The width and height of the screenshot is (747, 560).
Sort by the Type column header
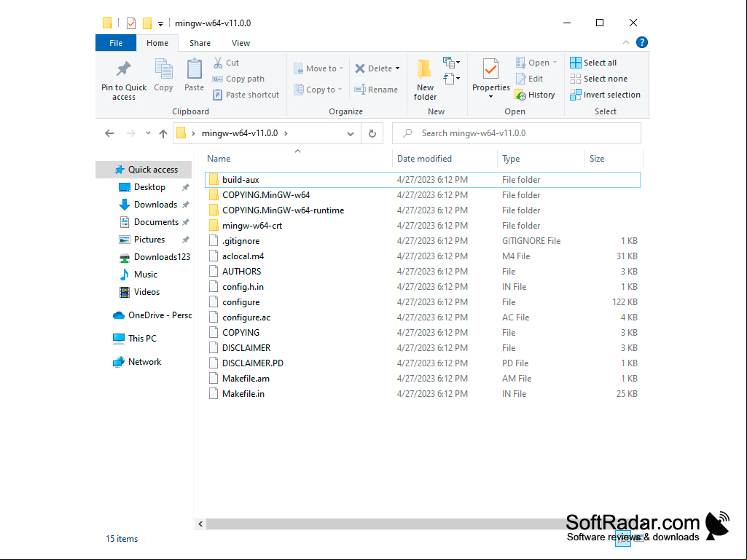click(541, 159)
